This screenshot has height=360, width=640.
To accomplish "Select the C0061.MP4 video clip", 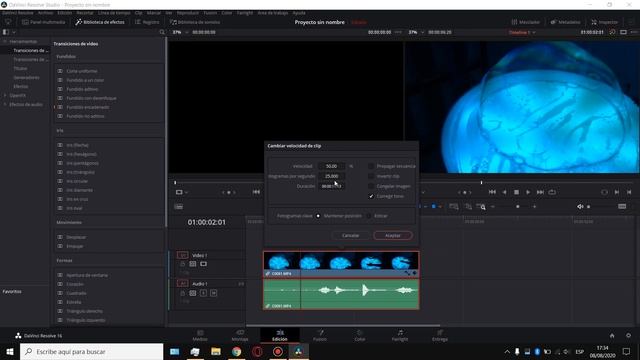I will [341, 264].
